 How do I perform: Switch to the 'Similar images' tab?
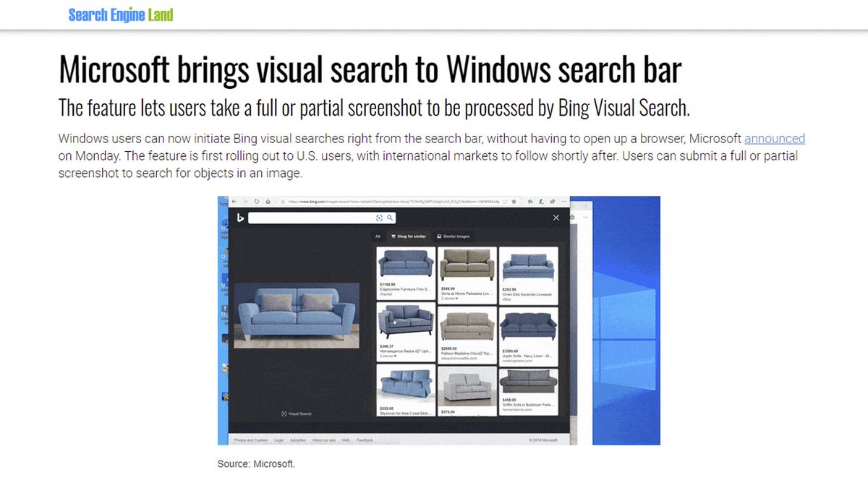(455, 236)
